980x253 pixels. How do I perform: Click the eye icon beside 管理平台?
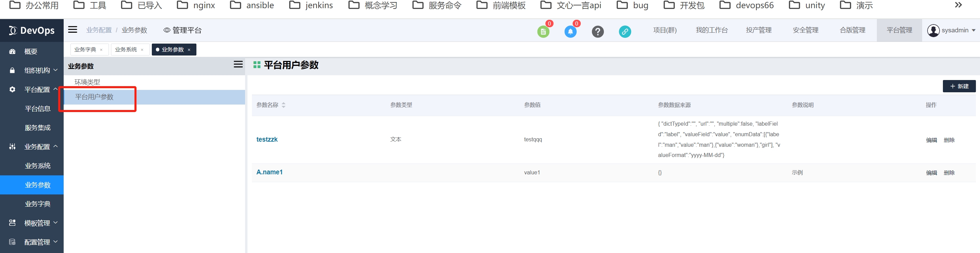[x=167, y=30]
